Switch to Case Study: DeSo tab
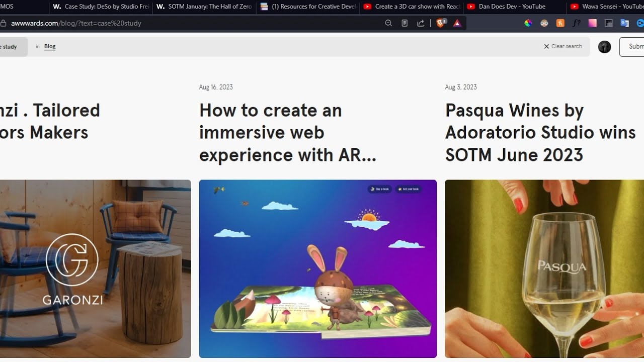The width and height of the screenshot is (644, 362). coord(101,7)
